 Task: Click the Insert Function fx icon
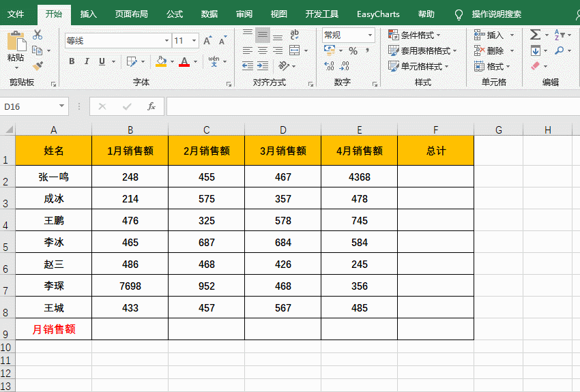tap(151, 106)
